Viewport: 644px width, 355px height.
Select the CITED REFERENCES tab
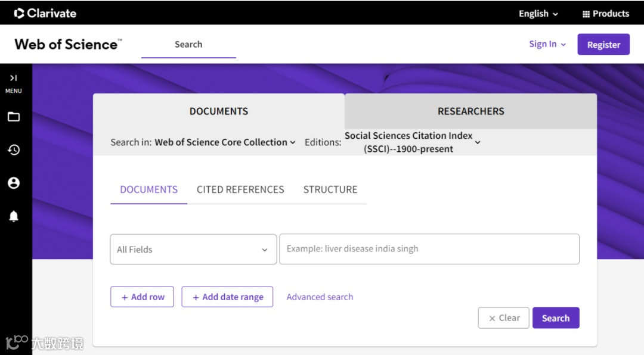tap(240, 189)
